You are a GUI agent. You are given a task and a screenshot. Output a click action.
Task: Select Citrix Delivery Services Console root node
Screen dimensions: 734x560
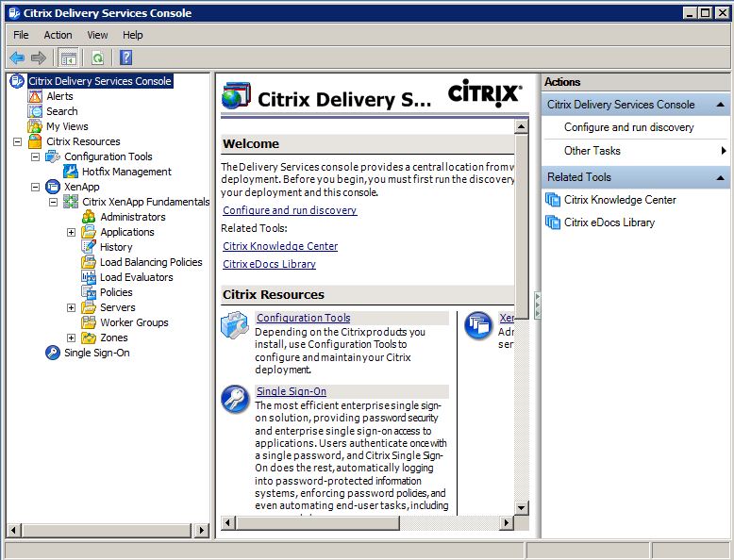tap(100, 81)
